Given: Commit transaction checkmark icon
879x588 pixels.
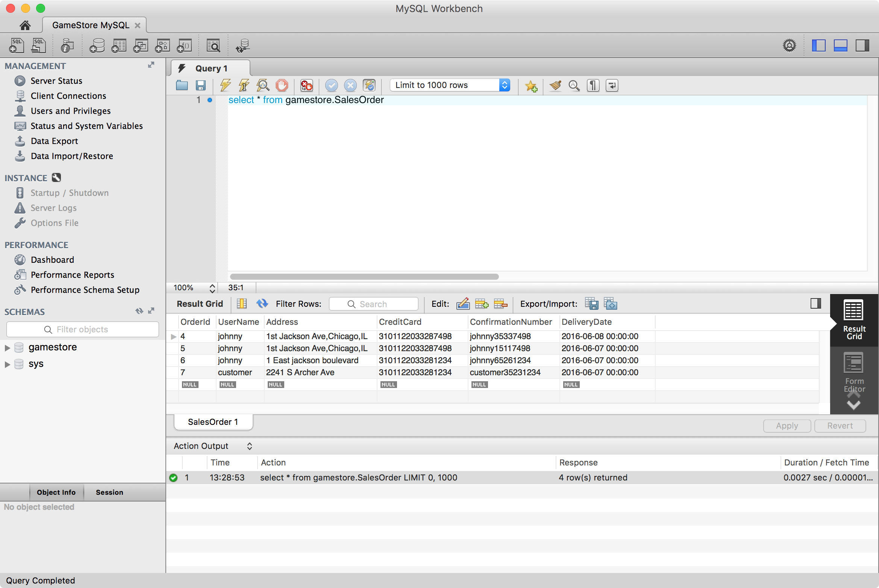Looking at the screenshot, I should [x=332, y=85].
